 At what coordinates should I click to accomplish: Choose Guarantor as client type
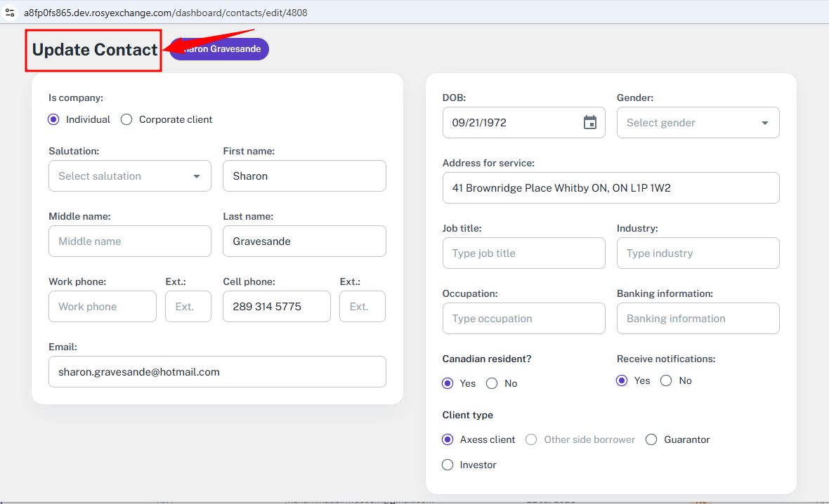coord(651,439)
